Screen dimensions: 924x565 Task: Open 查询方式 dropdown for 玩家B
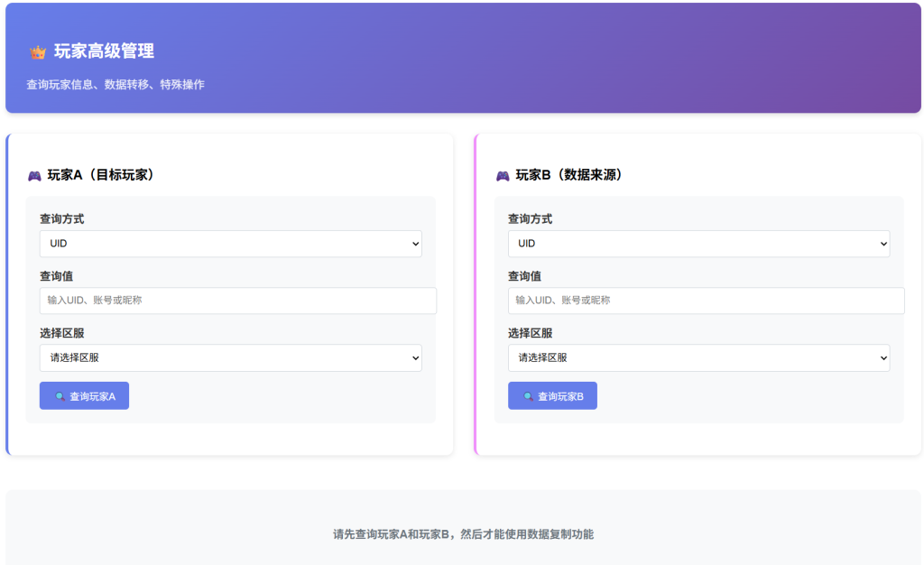click(699, 244)
